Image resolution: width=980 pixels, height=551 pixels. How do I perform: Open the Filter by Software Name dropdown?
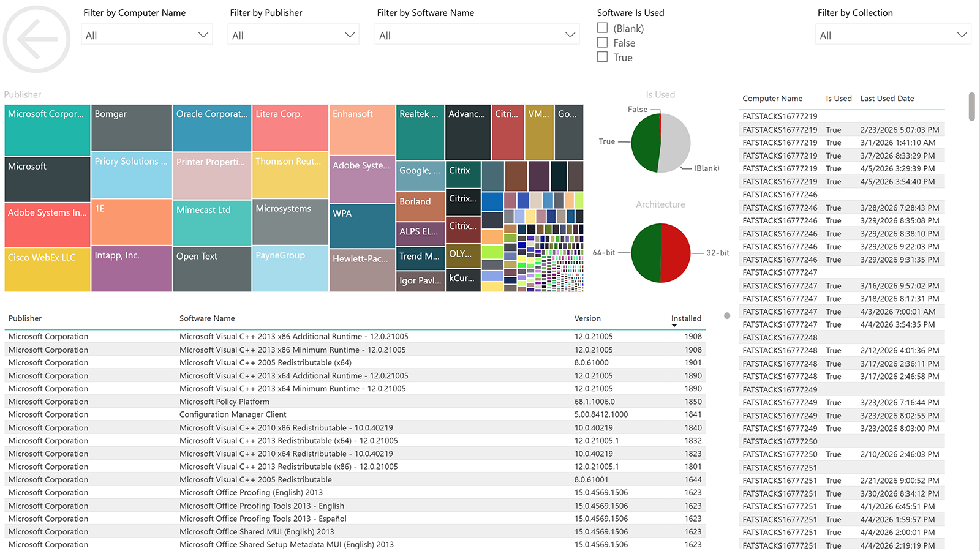tap(477, 35)
